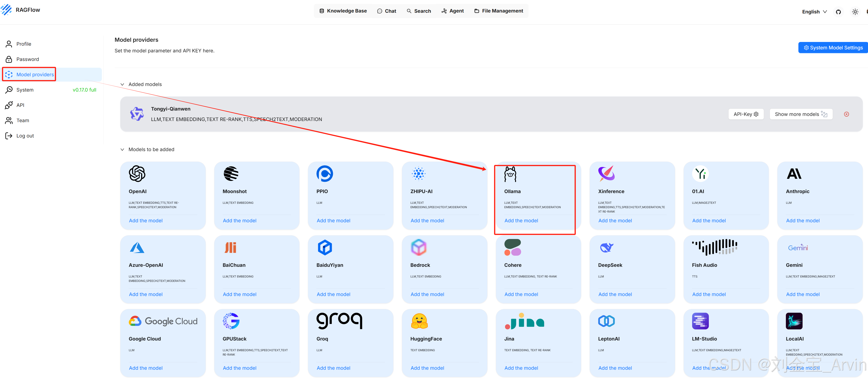Click the Fish Audio waveform logo
This screenshot has width=868, height=379.
click(714, 247)
